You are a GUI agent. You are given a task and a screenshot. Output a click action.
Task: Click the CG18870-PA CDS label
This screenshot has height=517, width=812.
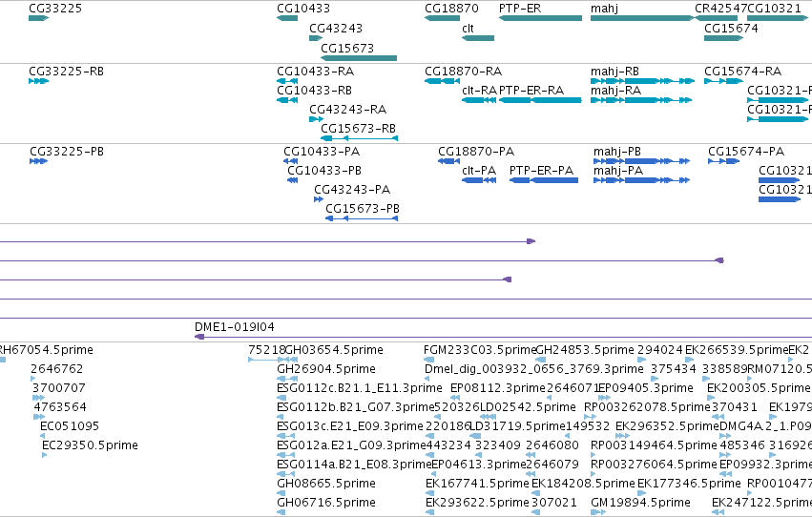pyautogui.click(x=476, y=152)
